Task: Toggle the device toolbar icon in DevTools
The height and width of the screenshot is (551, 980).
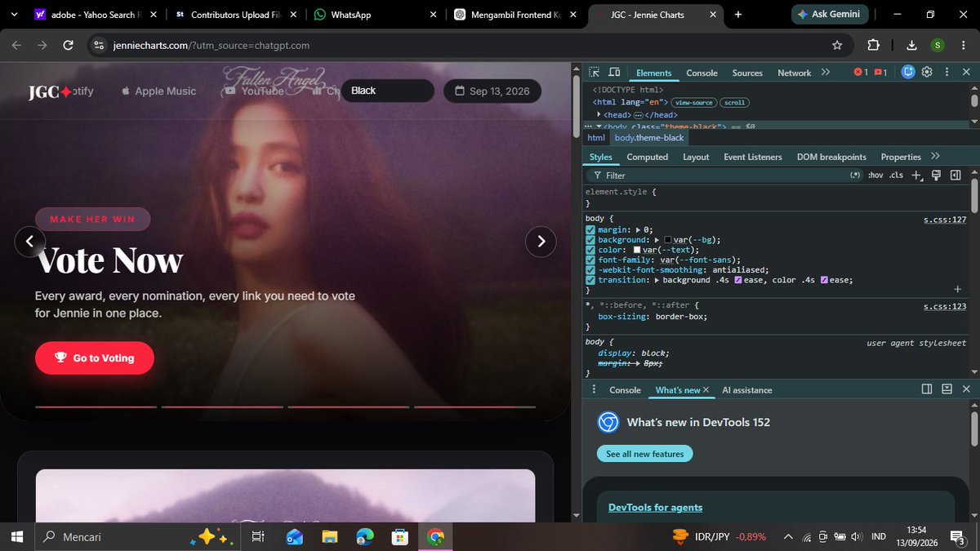Action: (x=614, y=72)
